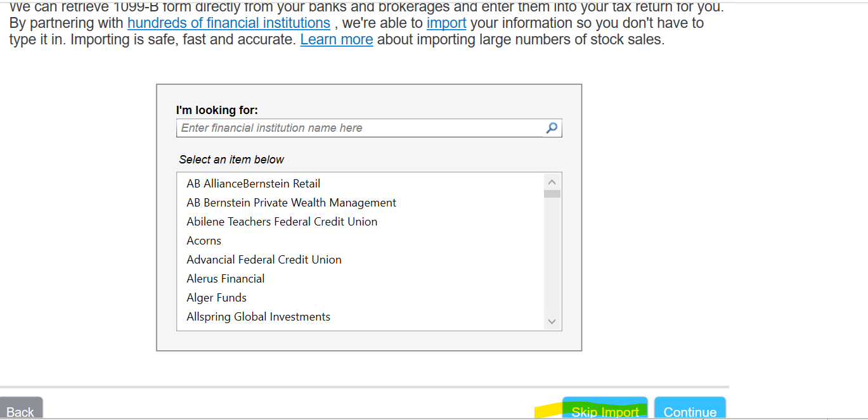Choose AB Bernstein Private Wealth Management

(x=361, y=203)
